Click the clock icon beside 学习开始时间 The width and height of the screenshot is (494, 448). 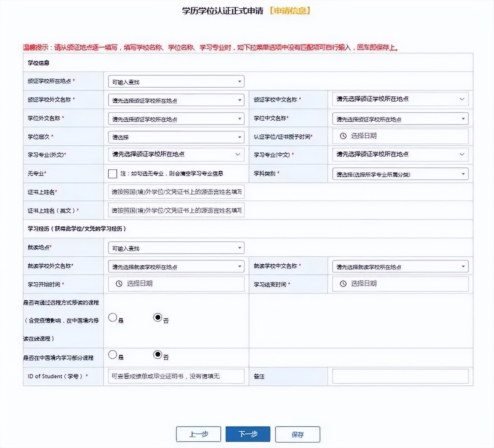click(x=117, y=284)
